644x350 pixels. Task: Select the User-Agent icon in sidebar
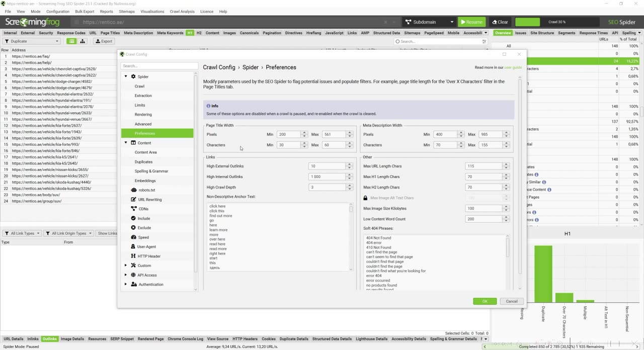(x=133, y=246)
